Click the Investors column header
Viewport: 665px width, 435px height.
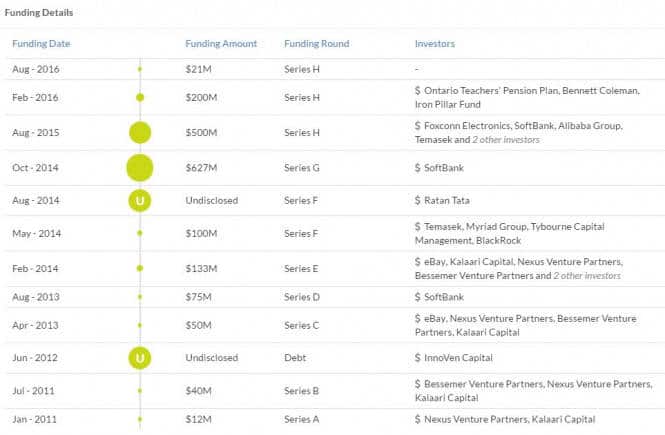[x=435, y=44]
